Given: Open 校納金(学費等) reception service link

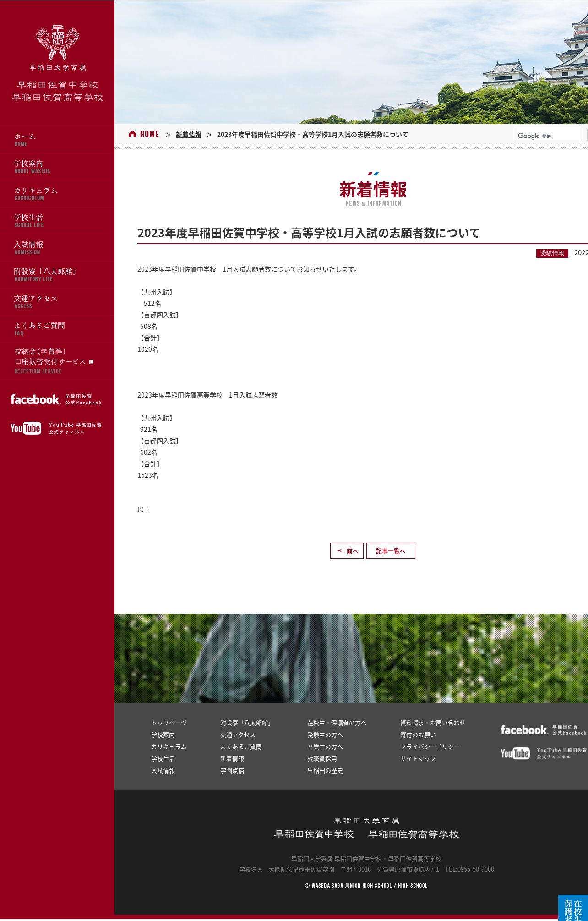Looking at the screenshot, I should point(57,361).
